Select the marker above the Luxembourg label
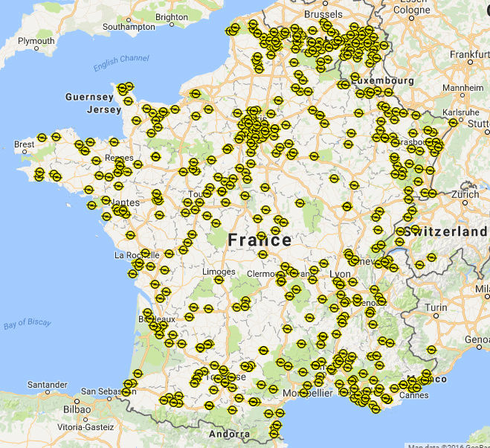490x448 pixels. click(355, 77)
